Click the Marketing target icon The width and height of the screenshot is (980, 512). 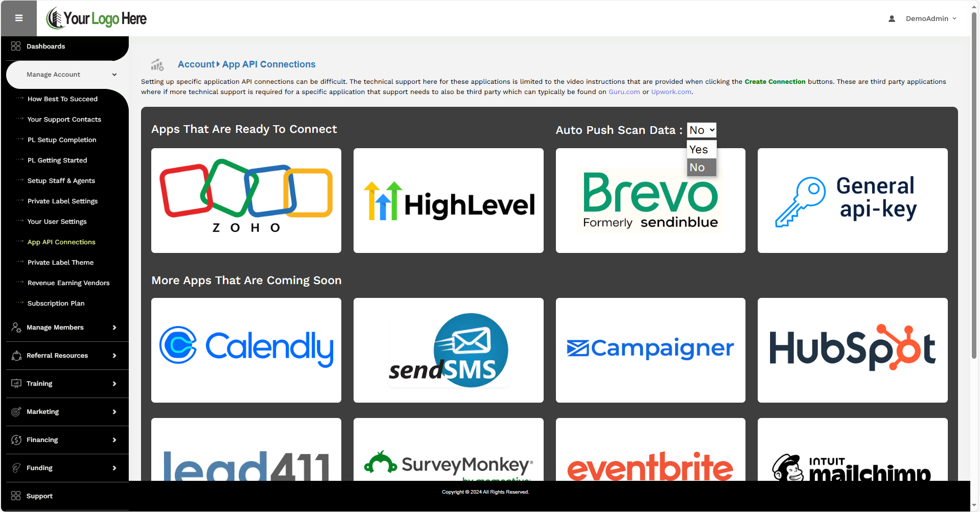click(16, 412)
